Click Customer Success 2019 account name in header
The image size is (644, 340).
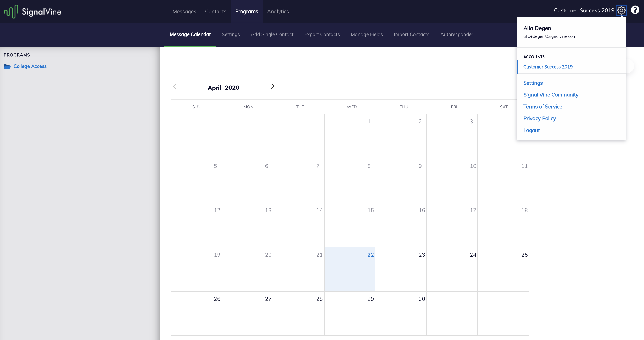click(584, 10)
